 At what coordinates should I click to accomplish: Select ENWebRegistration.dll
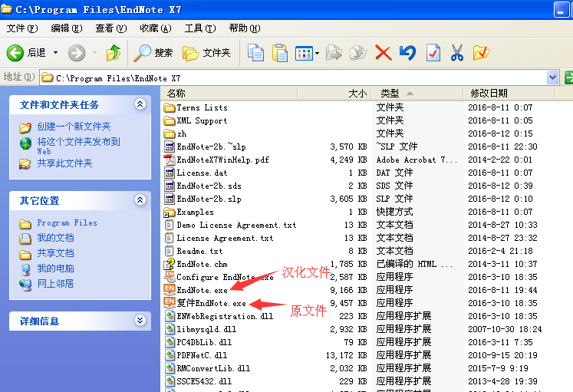click(225, 316)
